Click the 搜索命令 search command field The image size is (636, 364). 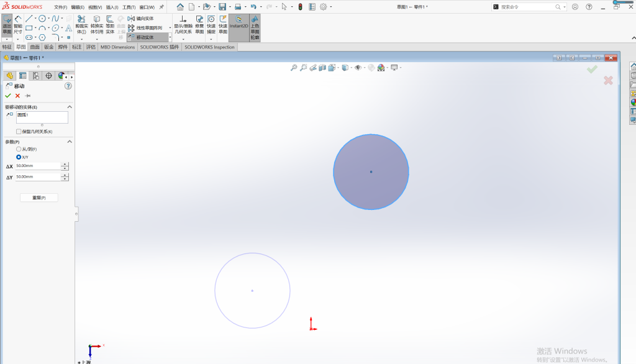click(x=527, y=7)
